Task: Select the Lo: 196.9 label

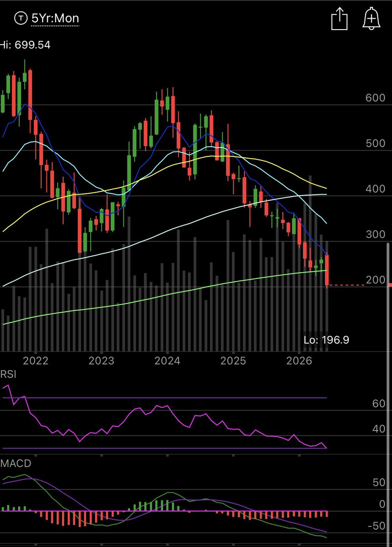Action: [326, 340]
